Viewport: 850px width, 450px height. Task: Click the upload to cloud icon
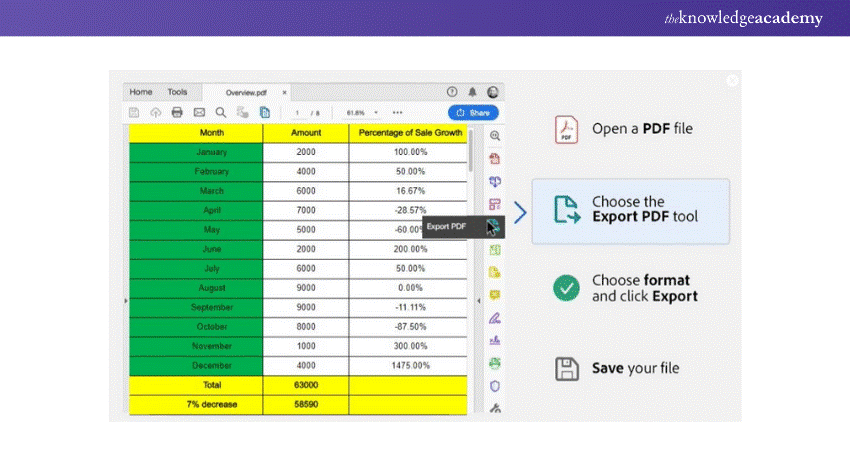tap(155, 113)
